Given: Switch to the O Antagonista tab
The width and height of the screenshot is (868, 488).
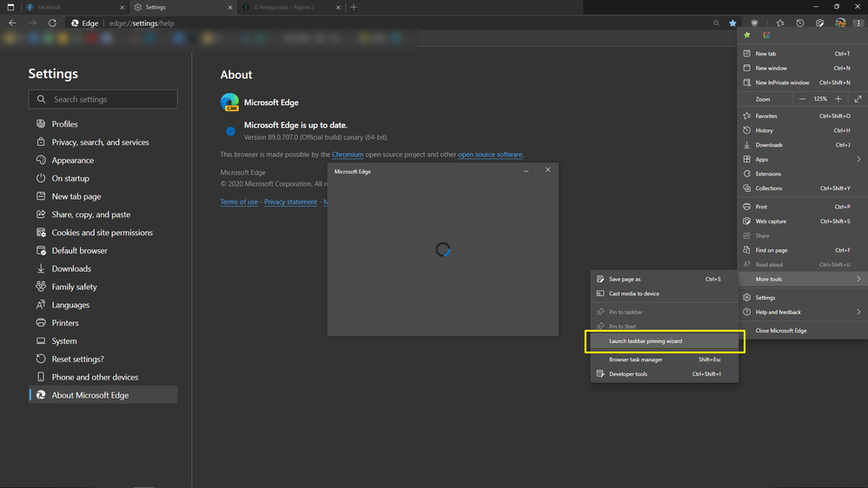Looking at the screenshot, I should (291, 7).
